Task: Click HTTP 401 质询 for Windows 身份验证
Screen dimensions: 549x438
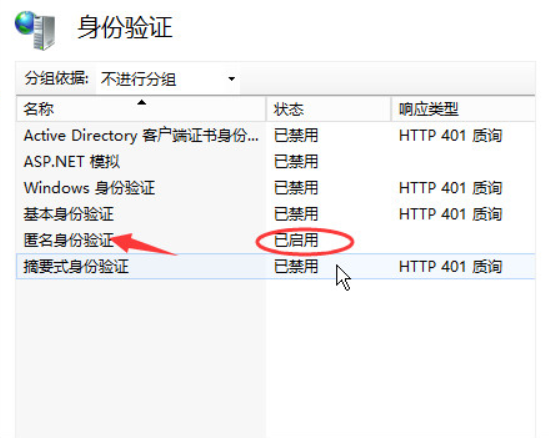Action: 450,188
